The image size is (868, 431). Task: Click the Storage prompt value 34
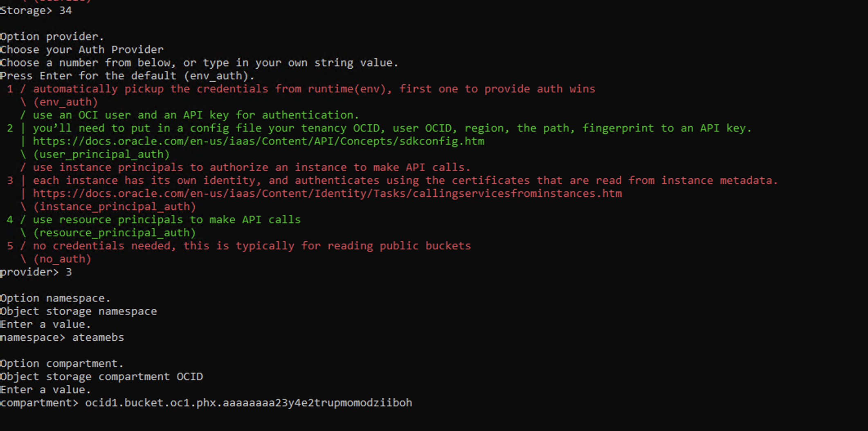65,10
